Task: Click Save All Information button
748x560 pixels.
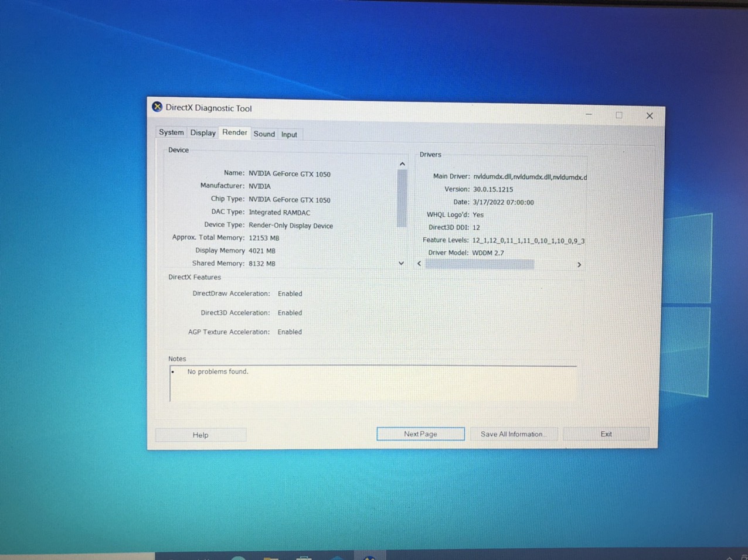Action: point(513,434)
